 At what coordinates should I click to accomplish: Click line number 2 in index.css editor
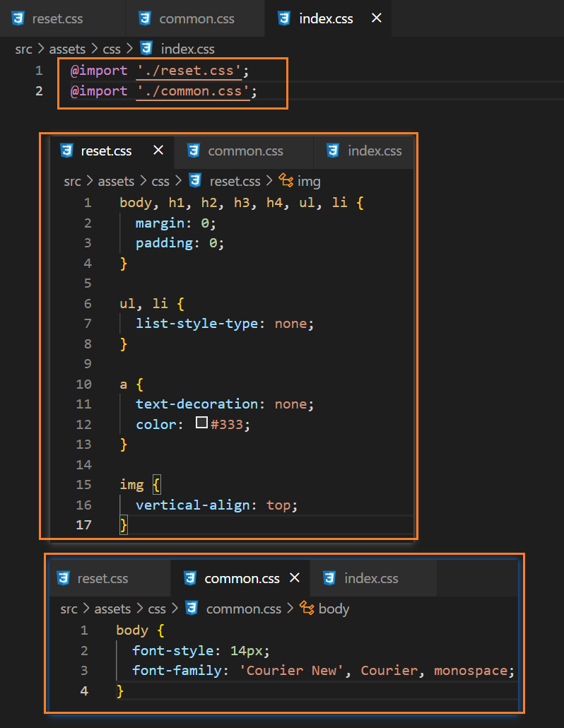[39, 91]
